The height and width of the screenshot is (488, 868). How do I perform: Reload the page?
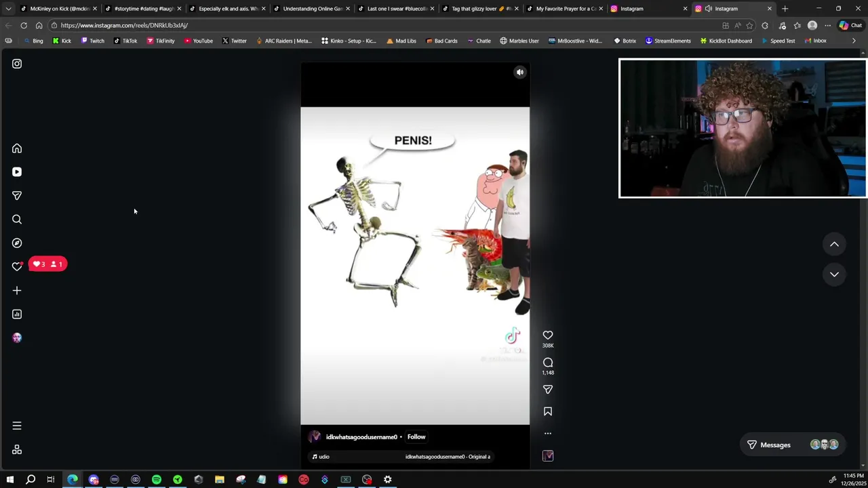coord(24,26)
